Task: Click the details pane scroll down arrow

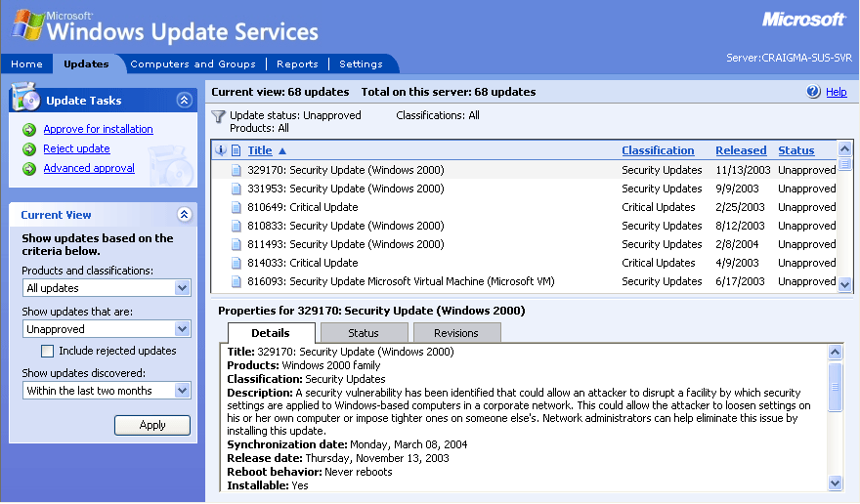Action: [835, 483]
